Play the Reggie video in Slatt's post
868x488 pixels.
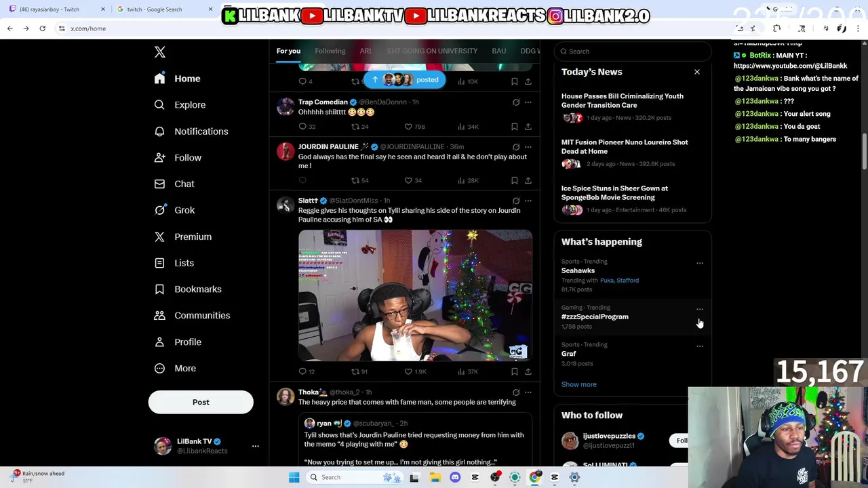click(415, 295)
